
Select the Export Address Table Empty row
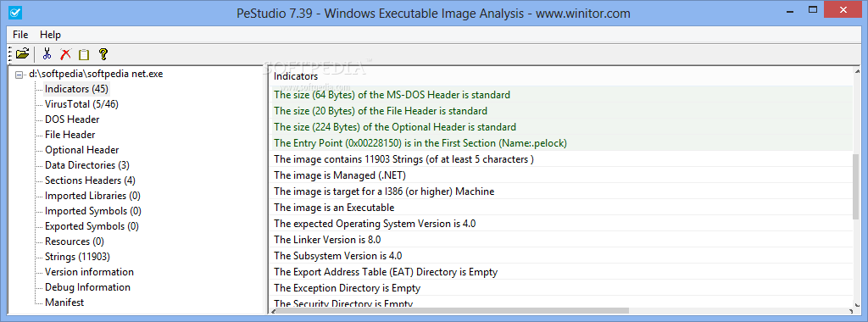click(x=562, y=272)
